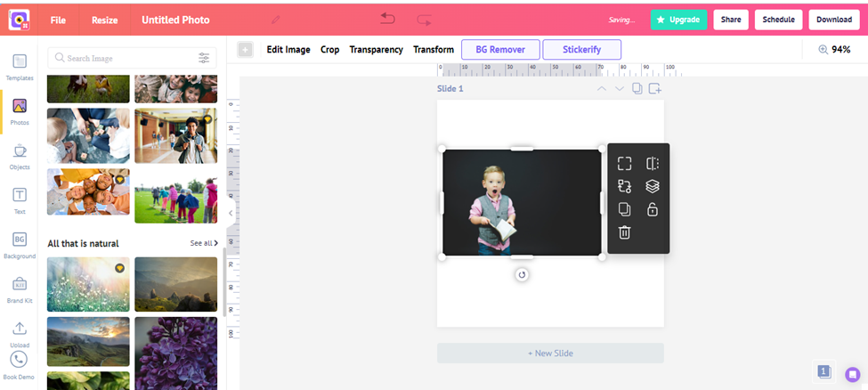Duplicate Slide 1 using copy icon
The width and height of the screenshot is (868, 390).
pos(637,89)
